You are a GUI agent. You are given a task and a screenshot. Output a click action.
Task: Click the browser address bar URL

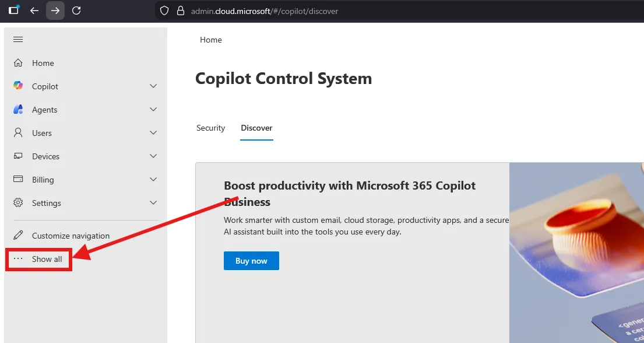pyautogui.click(x=265, y=11)
